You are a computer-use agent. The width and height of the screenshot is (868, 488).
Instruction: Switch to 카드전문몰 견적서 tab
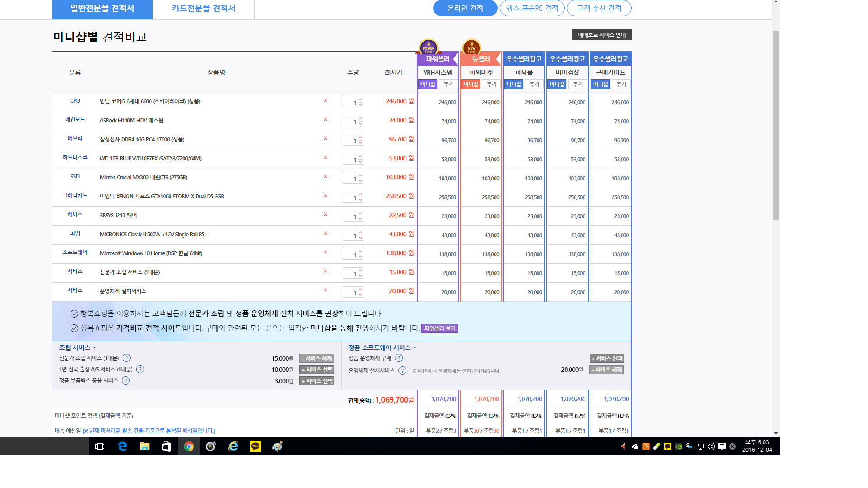pos(203,9)
